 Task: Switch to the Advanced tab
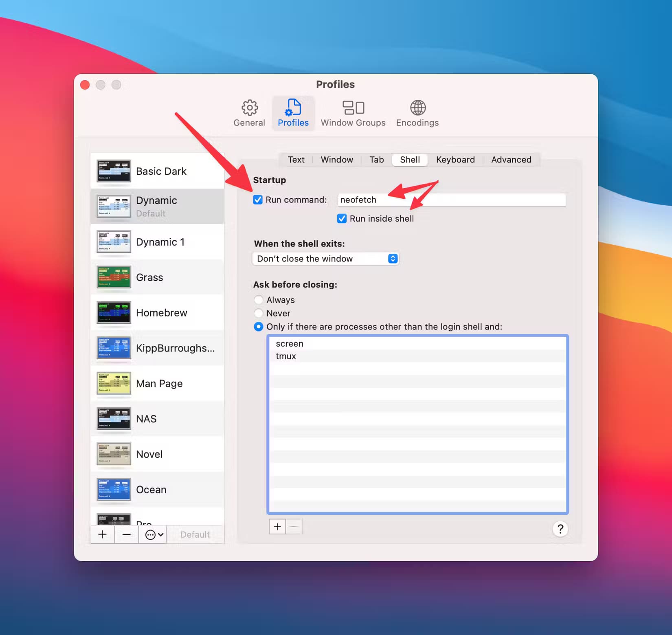pyautogui.click(x=511, y=160)
